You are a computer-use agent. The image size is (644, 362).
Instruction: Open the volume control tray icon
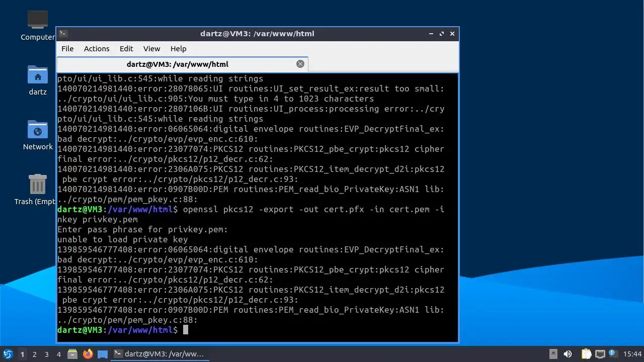pos(568,354)
